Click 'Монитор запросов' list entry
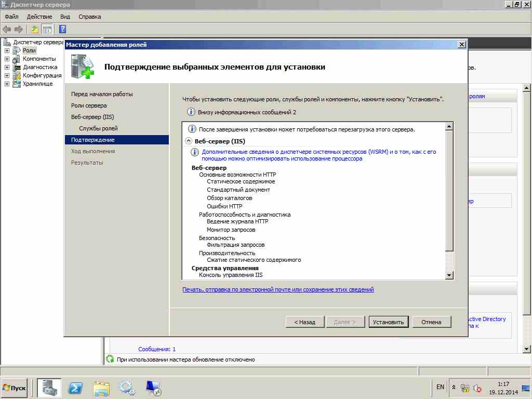 231,230
